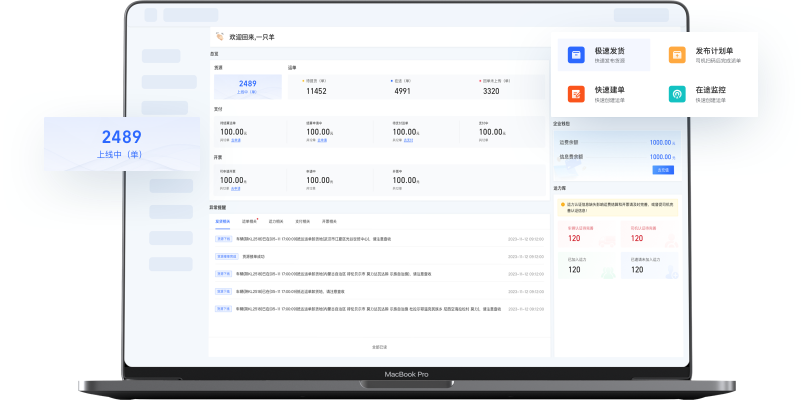
Task: Click the orange 发布计划单 icon
Action: 677,55
